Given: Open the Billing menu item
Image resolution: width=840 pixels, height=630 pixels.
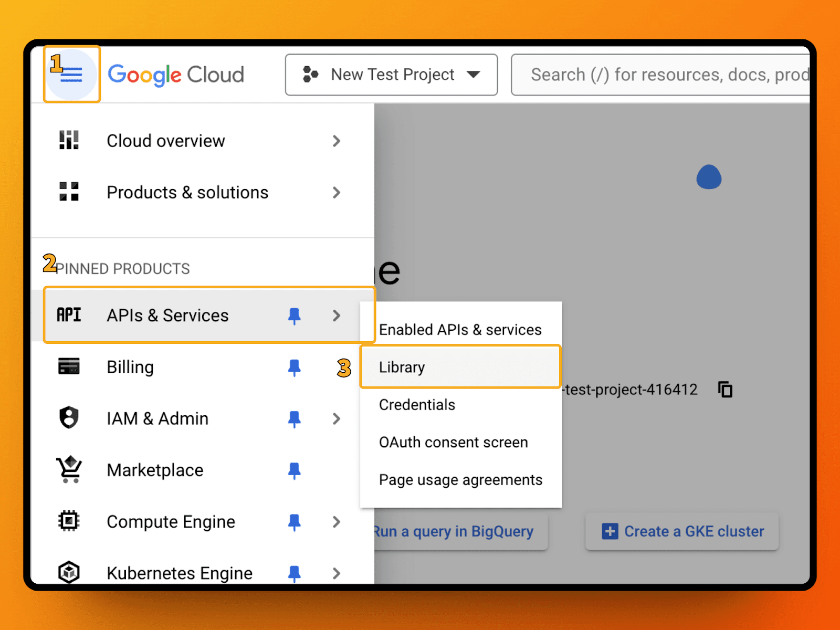Looking at the screenshot, I should tap(202, 367).
